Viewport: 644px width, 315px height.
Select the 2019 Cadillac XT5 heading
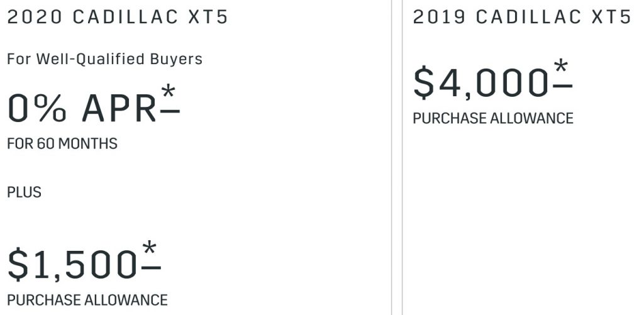point(522,17)
